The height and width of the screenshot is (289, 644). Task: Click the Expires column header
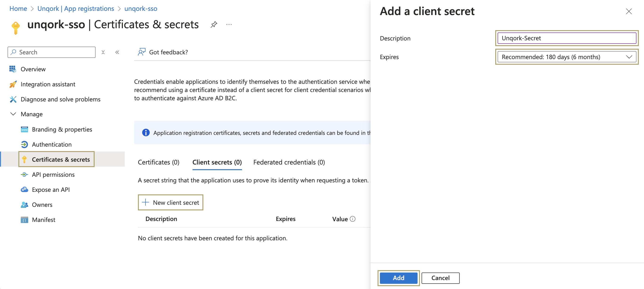[x=285, y=219]
